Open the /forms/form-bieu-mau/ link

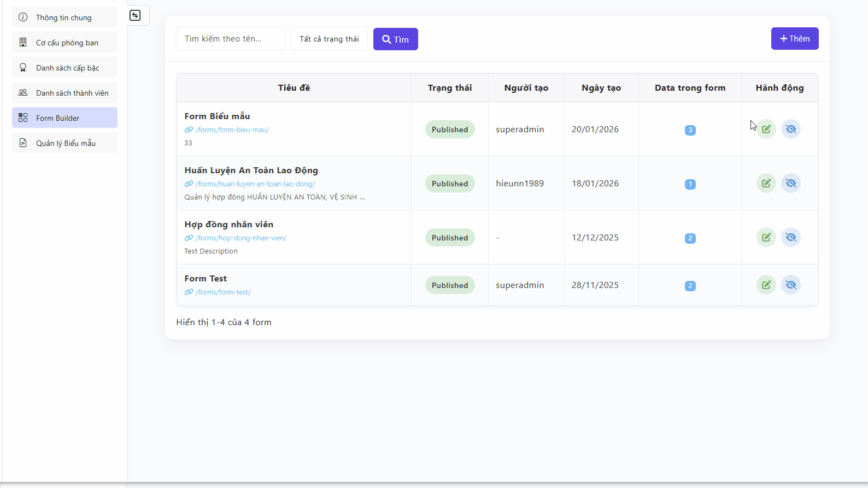tap(232, 130)
